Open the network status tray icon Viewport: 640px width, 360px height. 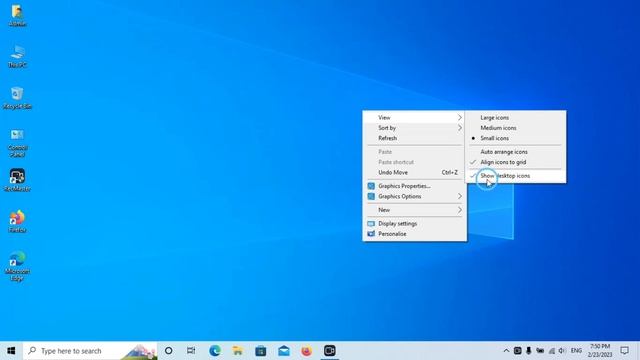(x=551, y=351)
